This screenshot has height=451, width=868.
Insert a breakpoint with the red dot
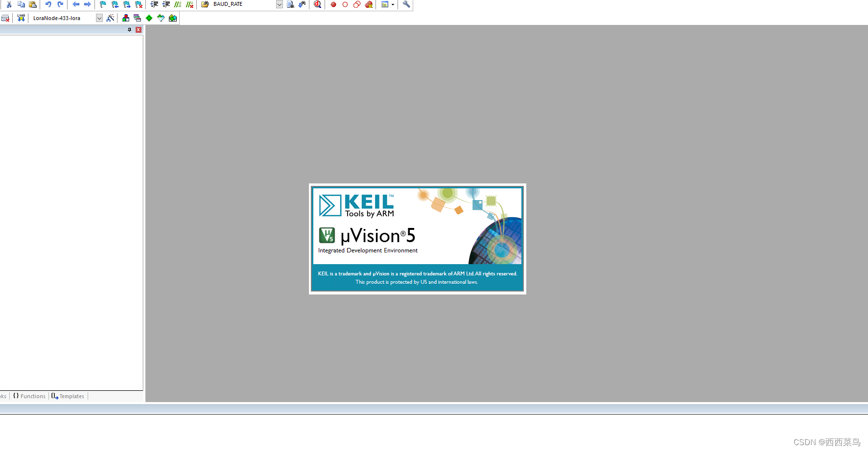coord(333,4)
